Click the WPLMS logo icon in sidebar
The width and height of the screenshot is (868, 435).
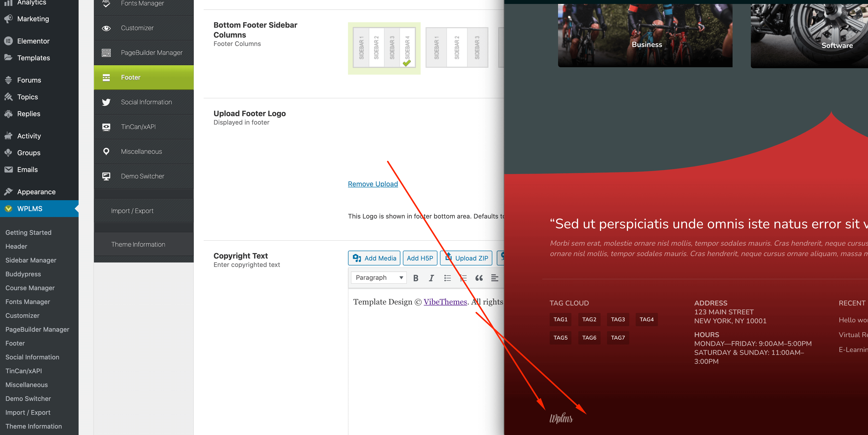click(x=8, y=209)
